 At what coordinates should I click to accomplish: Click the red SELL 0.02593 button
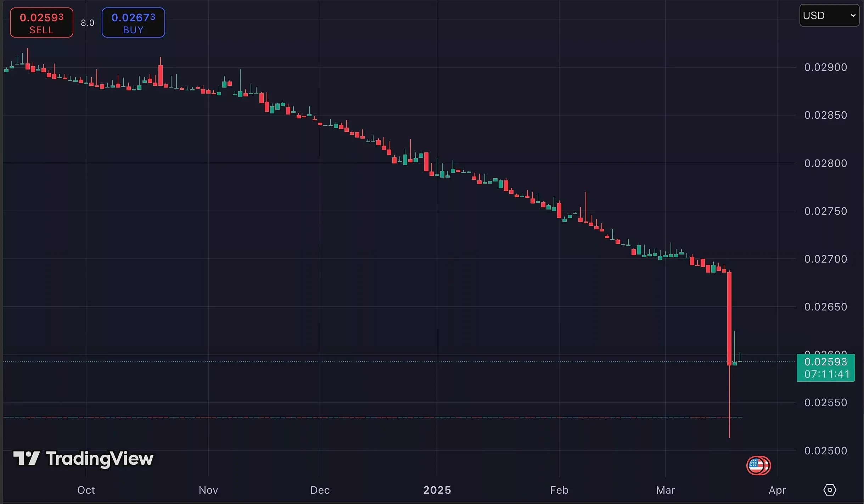(41, 23)
